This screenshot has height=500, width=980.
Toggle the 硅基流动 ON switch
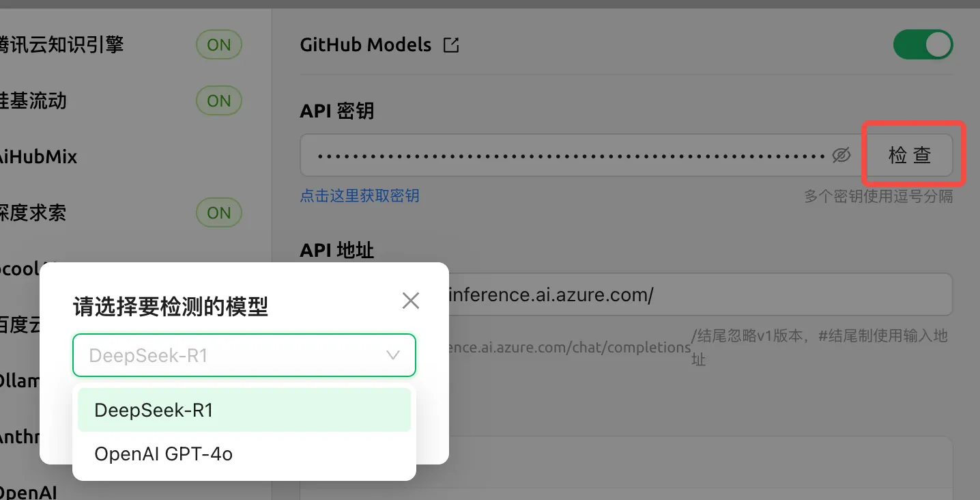click(219, 101)
